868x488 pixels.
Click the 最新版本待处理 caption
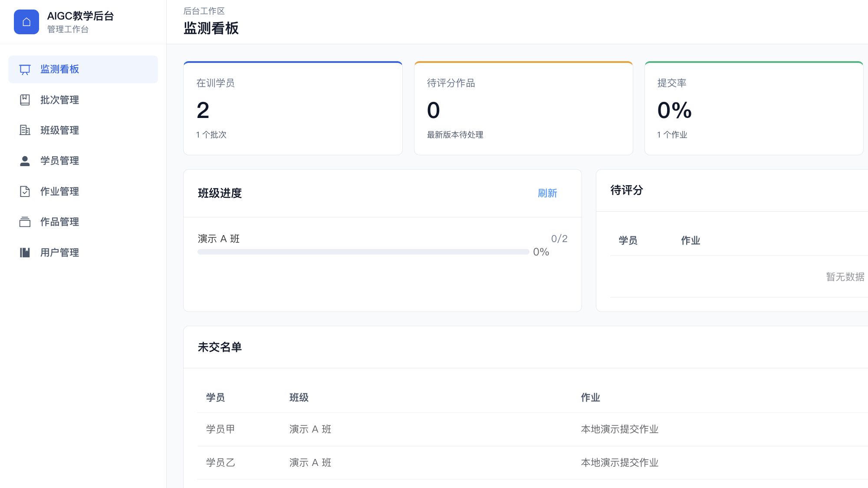[x=455, y=134]
